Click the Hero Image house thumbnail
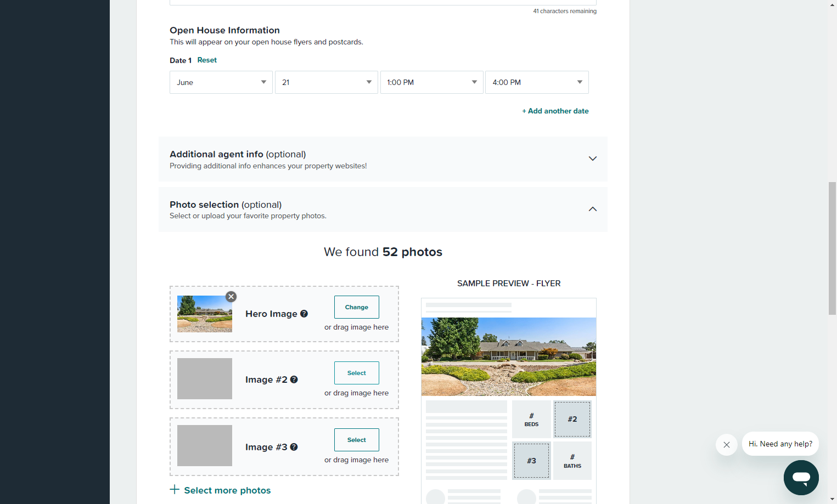Screen dimensions: 837x504 tap(205, 314)
